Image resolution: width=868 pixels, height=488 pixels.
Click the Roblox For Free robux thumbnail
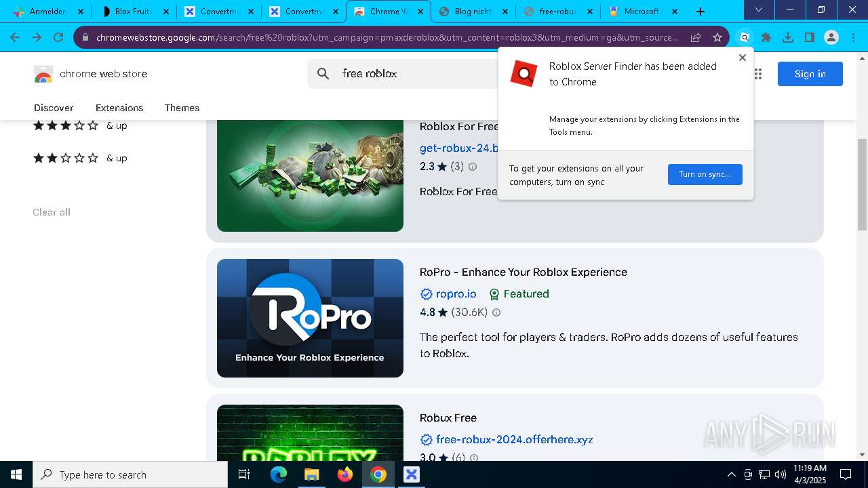pos(310,176)
